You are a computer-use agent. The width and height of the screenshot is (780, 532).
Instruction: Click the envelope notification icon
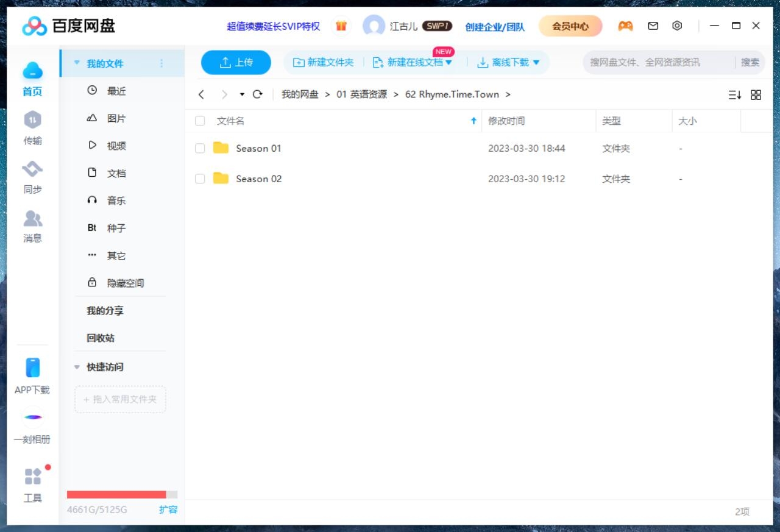click(653, 26)
